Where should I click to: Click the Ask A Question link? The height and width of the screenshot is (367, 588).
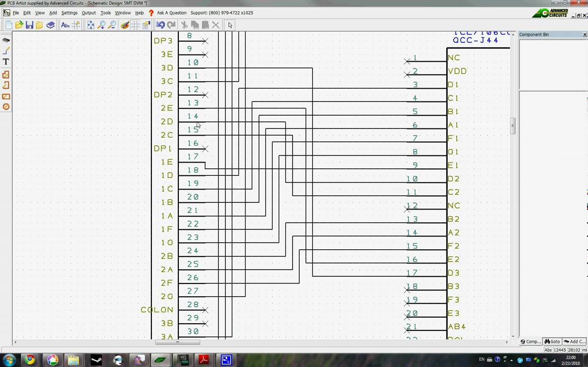(x=171, y=13)
